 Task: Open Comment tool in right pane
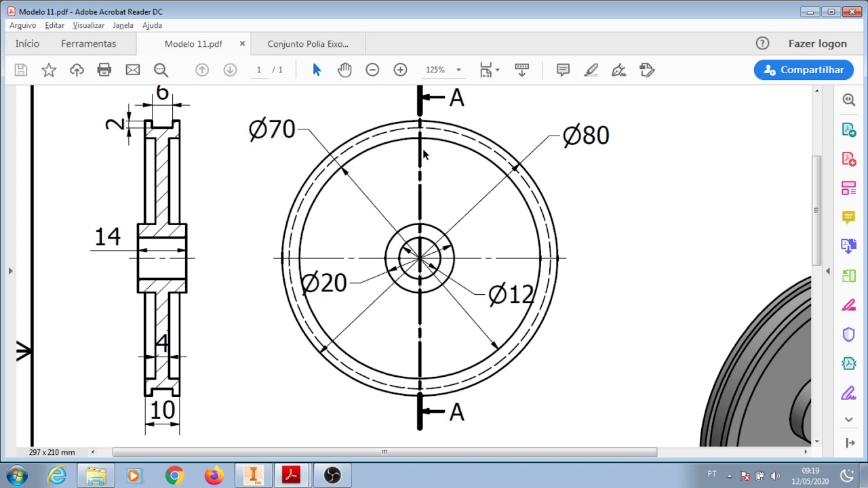tap(848, 217)
